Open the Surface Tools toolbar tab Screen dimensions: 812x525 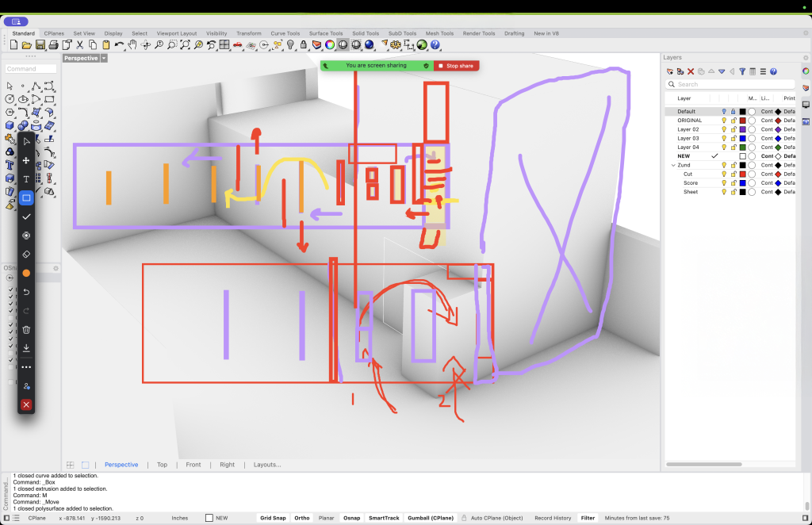tap(326, 33)
